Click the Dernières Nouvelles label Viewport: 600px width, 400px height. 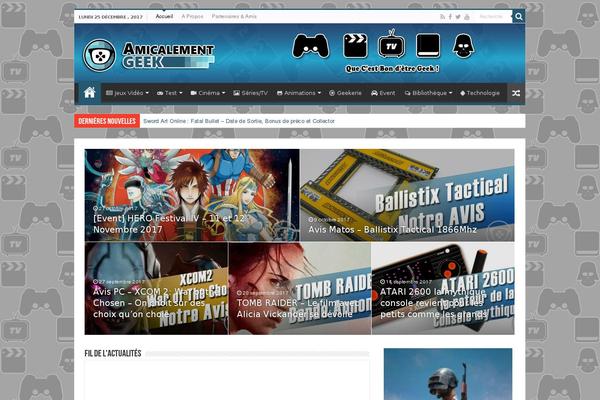(107, 121)
